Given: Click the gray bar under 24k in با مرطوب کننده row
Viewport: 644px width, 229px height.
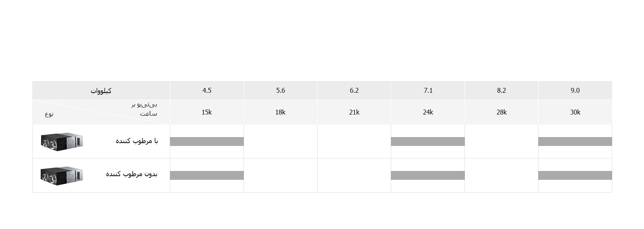Looking at the screenshot, I should [428, 141].
